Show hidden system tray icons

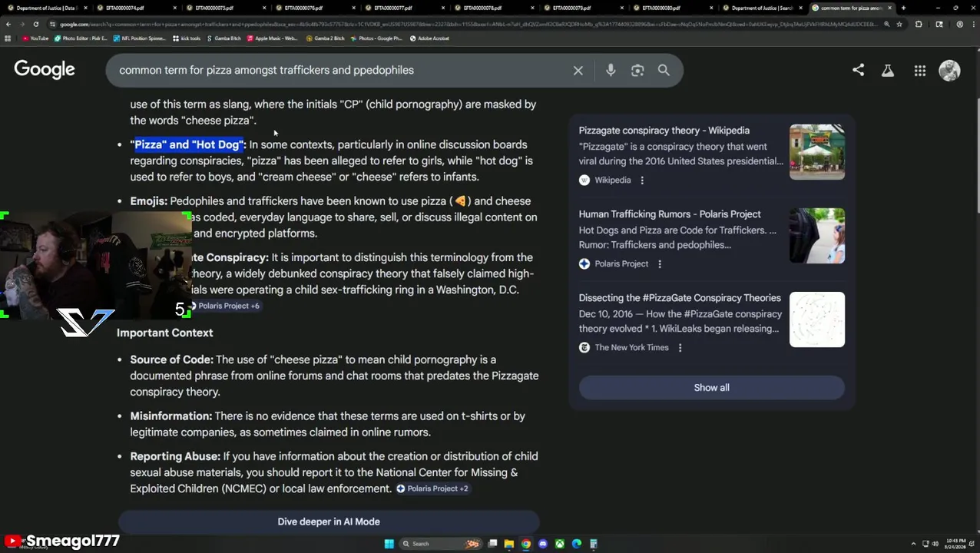(913, 544)
